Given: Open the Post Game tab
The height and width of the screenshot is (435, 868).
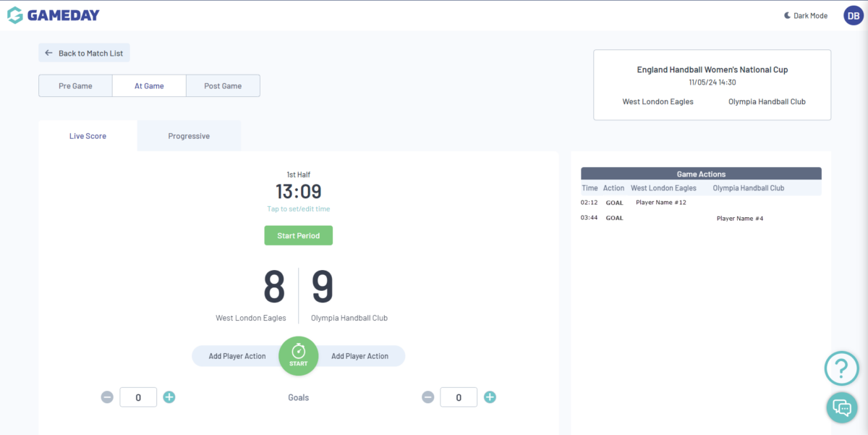Looking at the screenshot, I should (223, 85).
